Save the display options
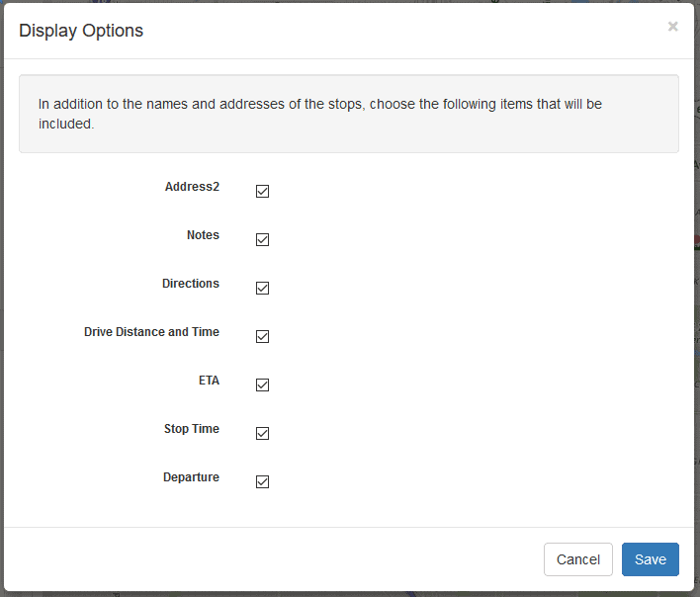The image size is (700, 597). (x=650, y=559)
